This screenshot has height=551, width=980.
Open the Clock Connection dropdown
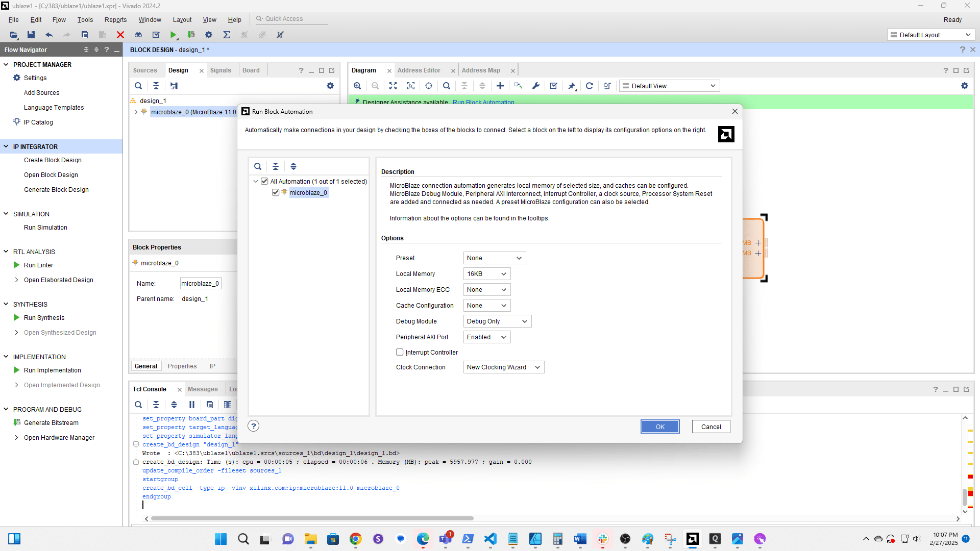(x=503, y=367)
